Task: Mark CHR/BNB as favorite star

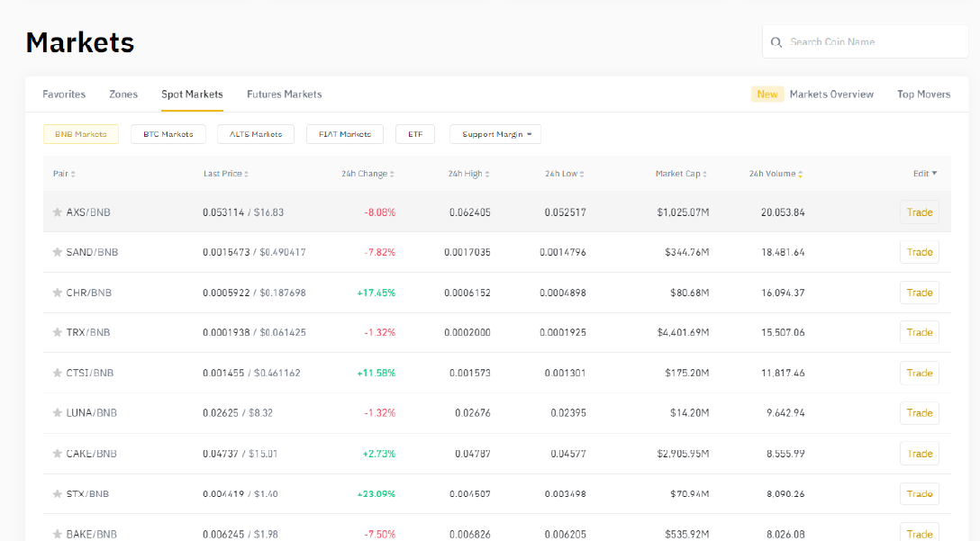Action: pyautogui.click(x=57, y=293)
